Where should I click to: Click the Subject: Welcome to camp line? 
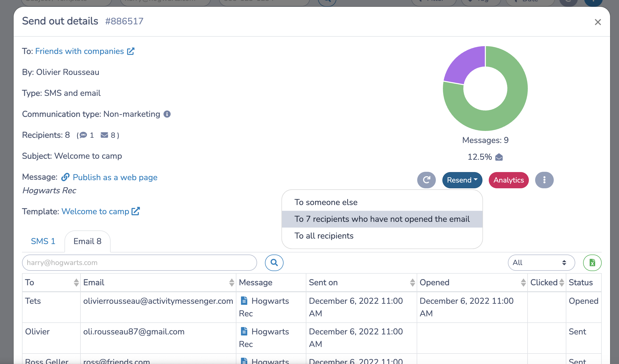[72, 156]
